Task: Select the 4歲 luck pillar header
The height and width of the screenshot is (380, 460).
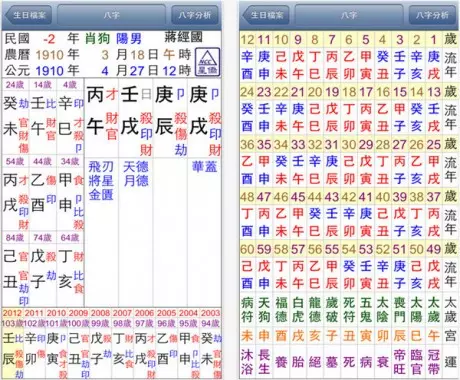Action: (x=70, y=85)
